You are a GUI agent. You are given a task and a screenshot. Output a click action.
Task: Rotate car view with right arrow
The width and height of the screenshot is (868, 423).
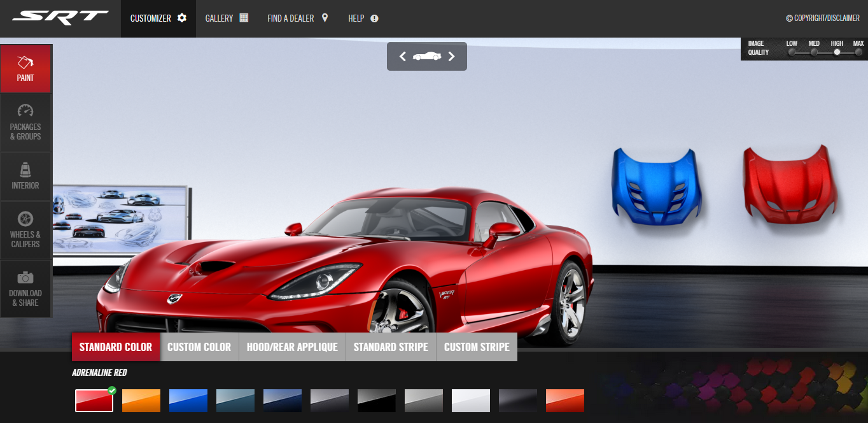point(451,56)
